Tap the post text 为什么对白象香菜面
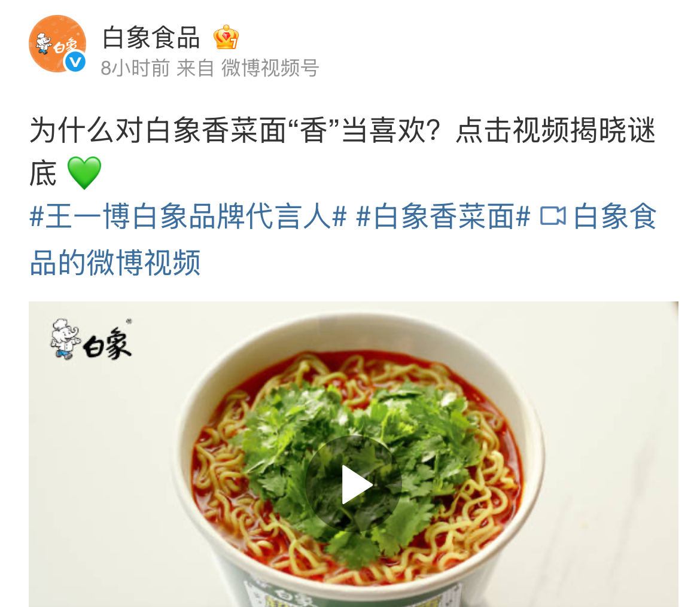This screenshot has height=607, width=700. (158, 130)
